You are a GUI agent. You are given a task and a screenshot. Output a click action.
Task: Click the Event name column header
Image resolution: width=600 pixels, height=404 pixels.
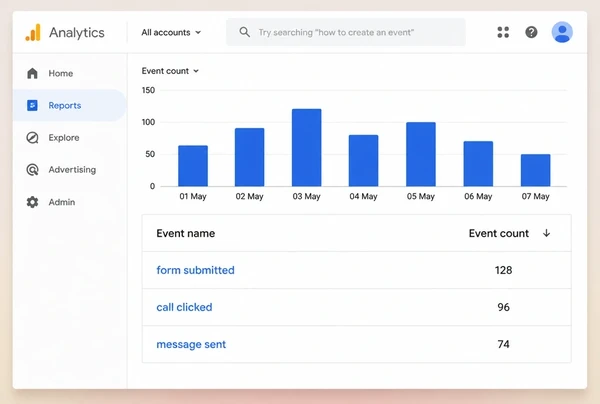(186, 233)
